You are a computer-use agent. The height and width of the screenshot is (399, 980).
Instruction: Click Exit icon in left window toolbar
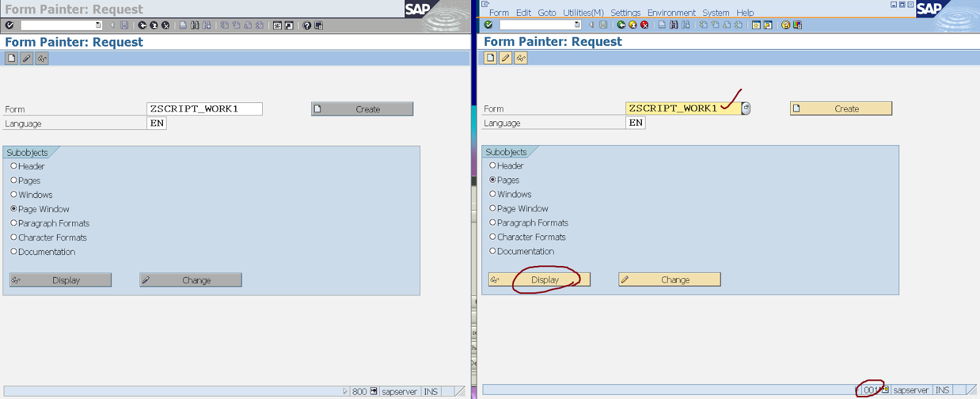click(x=154, y=26)
